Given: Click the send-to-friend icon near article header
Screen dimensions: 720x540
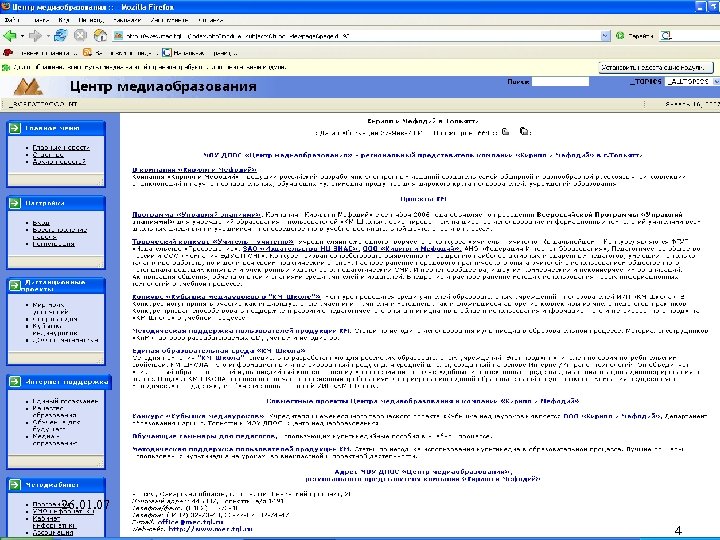Looking at the screenshot, I should [x=524, y=132].
